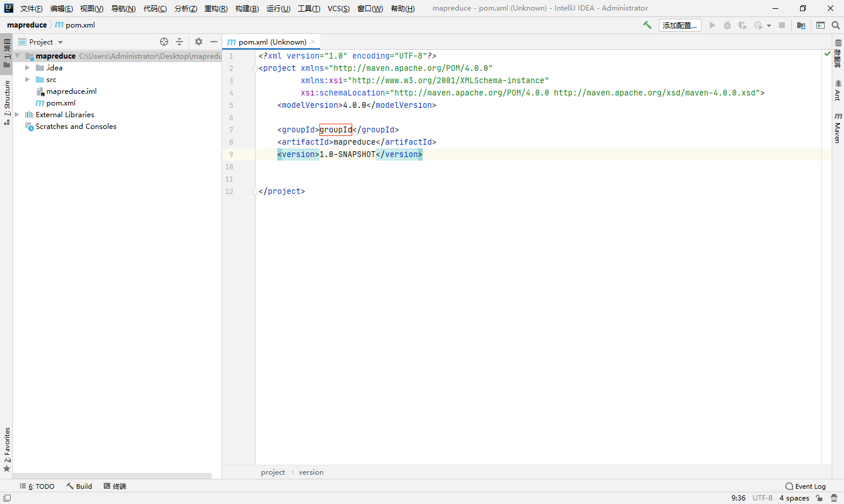
Task: Select the src folder row
Action: [117, 79]
